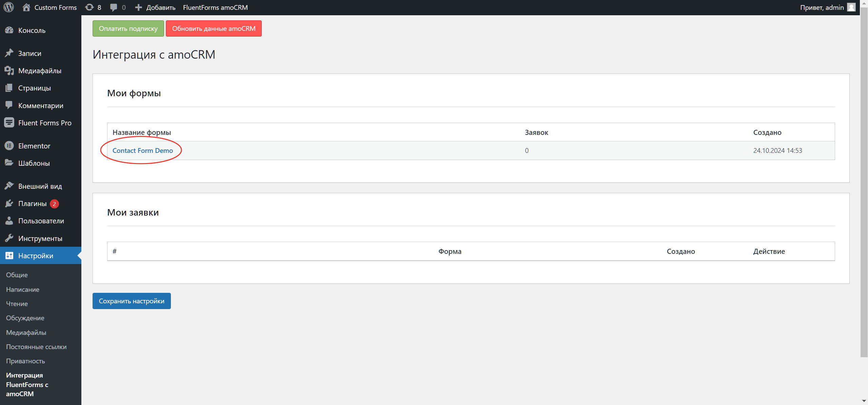The image size is (868, 405).
Task: Click the admin avatar in the top-right corner
Action: [852, 7]
